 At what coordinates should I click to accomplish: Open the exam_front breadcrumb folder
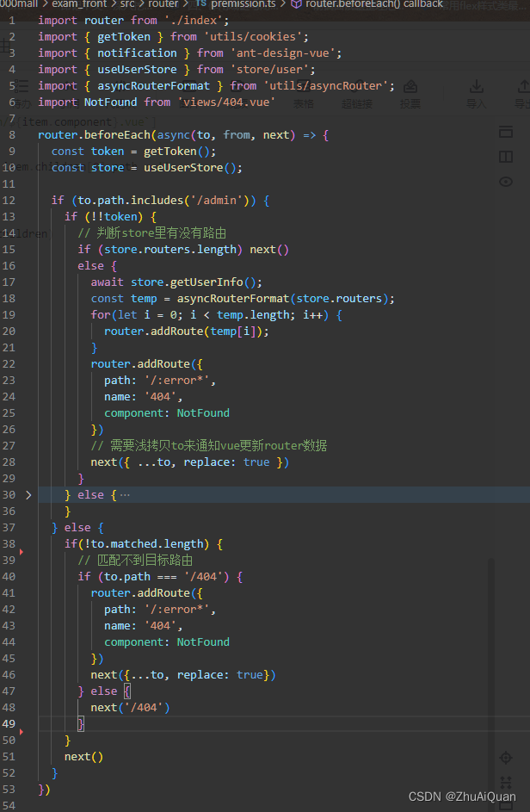[x=79, y=3]
